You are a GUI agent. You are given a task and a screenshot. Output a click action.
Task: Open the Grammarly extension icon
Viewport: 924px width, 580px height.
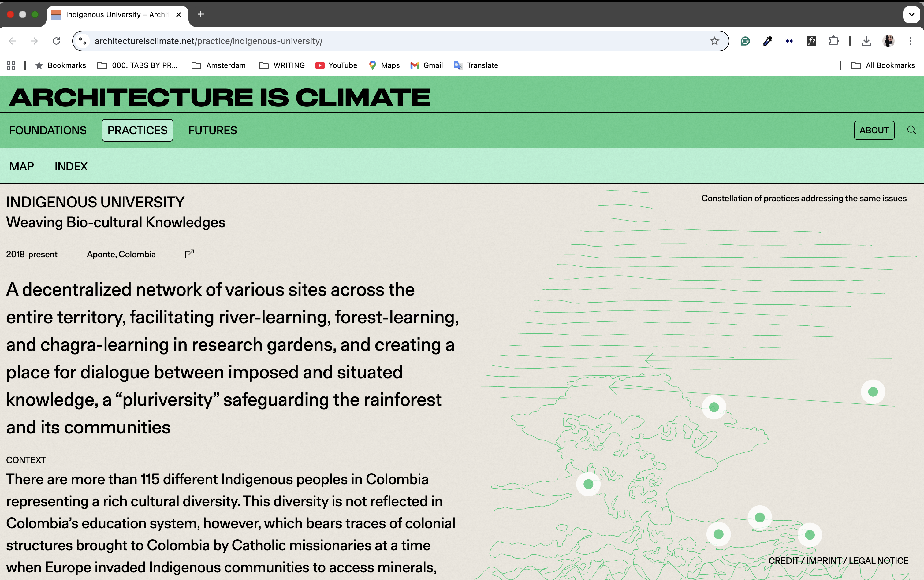[x=745, y=41]
